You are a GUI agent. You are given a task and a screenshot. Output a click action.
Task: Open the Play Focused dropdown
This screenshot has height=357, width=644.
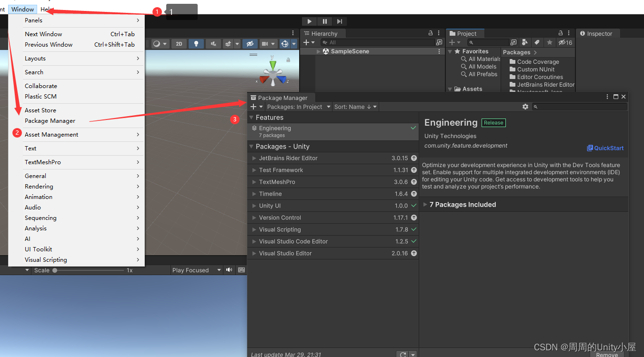tap(196, 270)
